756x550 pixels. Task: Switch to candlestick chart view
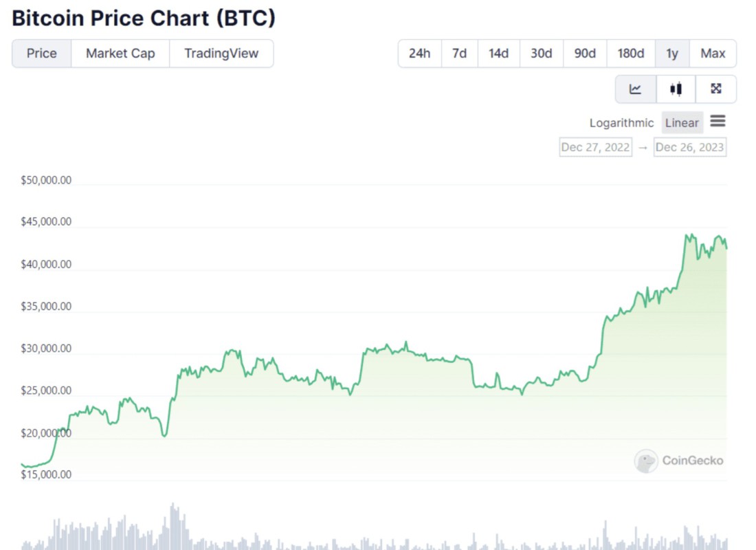pos(676,89)
